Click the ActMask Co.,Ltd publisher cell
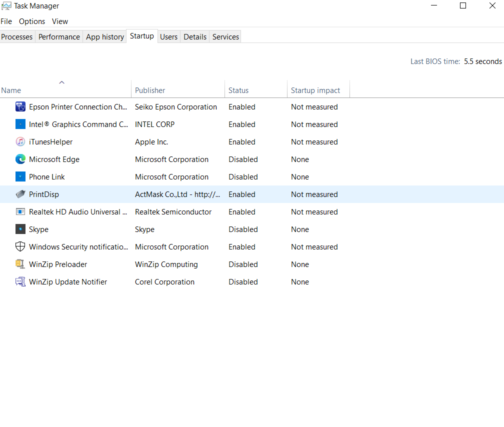 tap(177, 194)
